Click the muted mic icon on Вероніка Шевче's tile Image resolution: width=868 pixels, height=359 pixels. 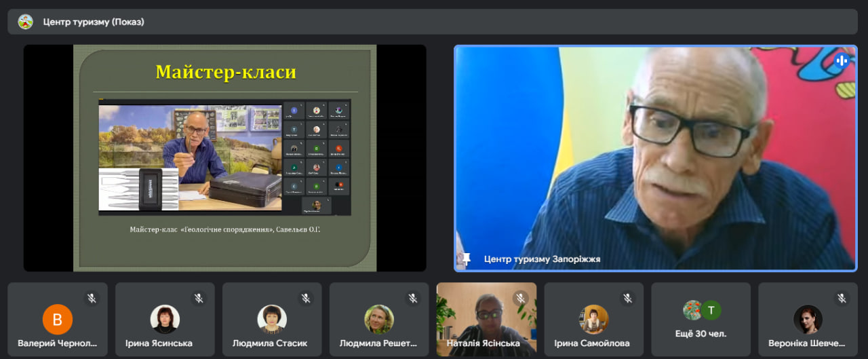coord(842,299)
